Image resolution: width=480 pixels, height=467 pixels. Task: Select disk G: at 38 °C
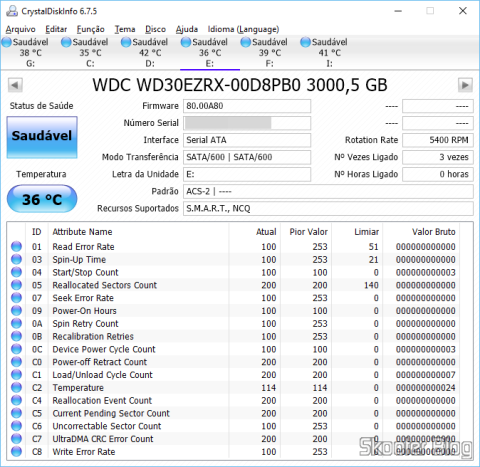click(x=30, y=52)
